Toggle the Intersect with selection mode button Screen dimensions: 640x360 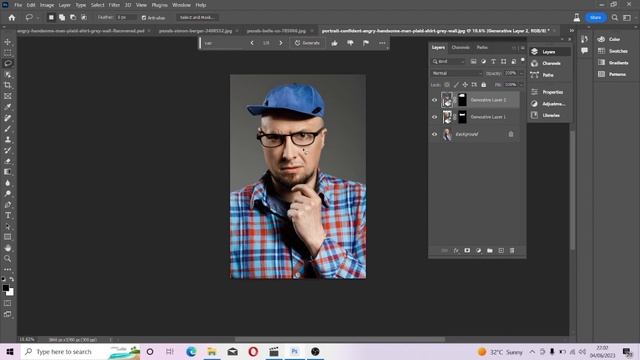pos(84,18)
